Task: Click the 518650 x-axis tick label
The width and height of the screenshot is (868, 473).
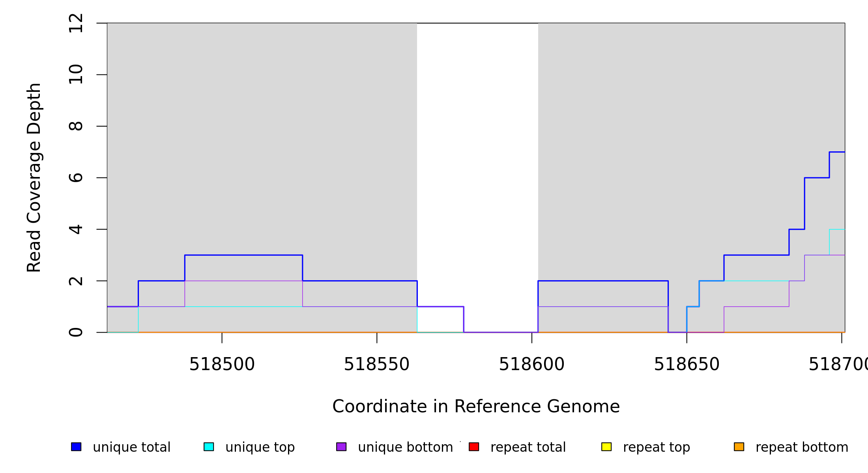Action: point(687,364)
